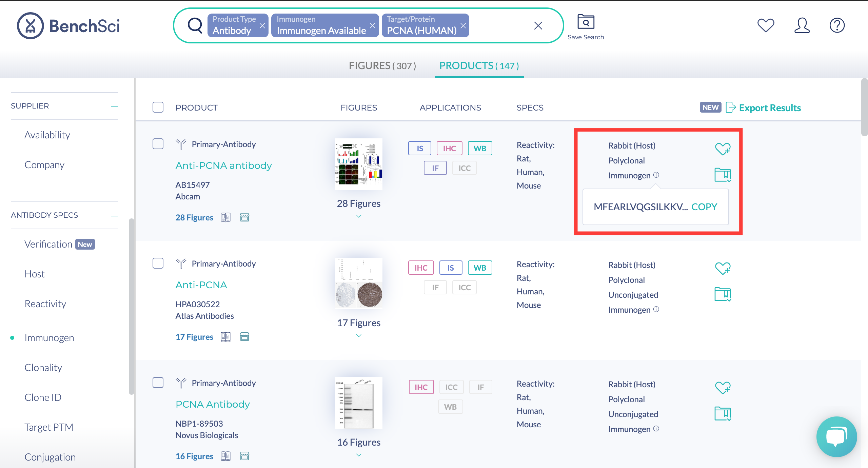Click the store icon for NBP1-89503
The image size is (868, 468).
tap(244, 456)
